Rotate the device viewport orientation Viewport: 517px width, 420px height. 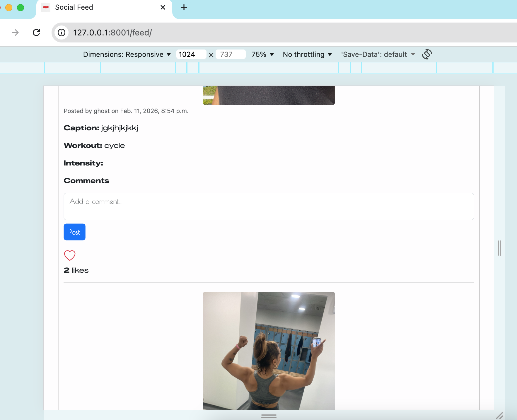click(427, 54)
